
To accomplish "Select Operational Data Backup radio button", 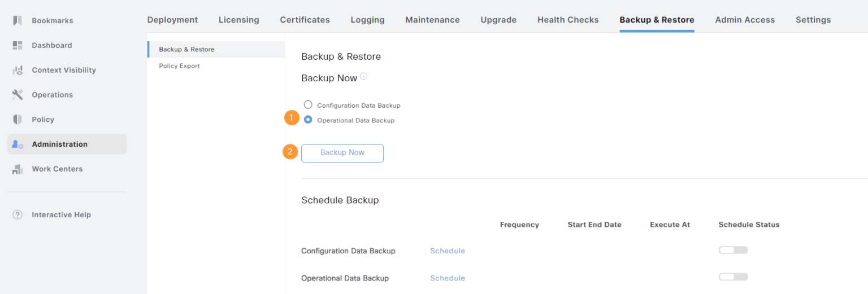I will tap(308, 120).
